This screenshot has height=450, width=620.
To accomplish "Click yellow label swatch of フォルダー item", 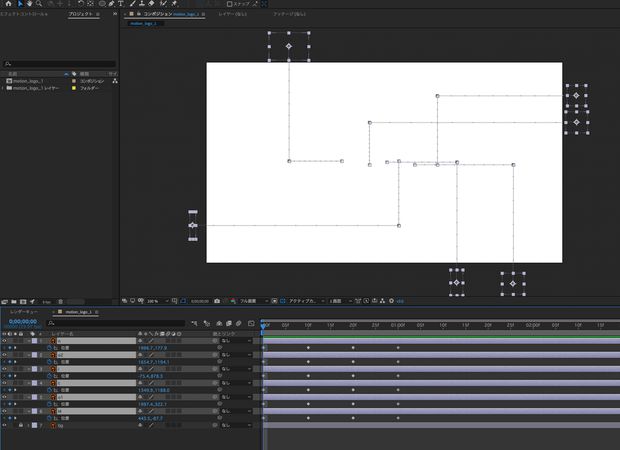I will (x=74, y=88).
